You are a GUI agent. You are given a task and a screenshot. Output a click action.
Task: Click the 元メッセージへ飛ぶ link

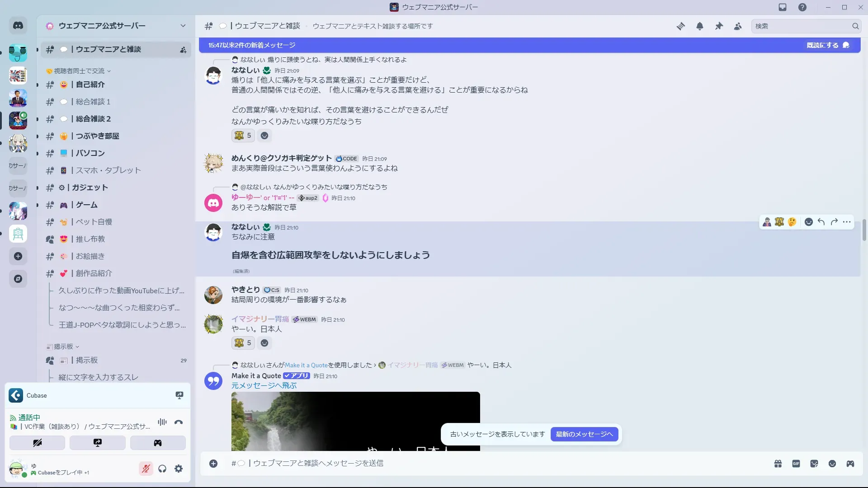tap(264, 385)
